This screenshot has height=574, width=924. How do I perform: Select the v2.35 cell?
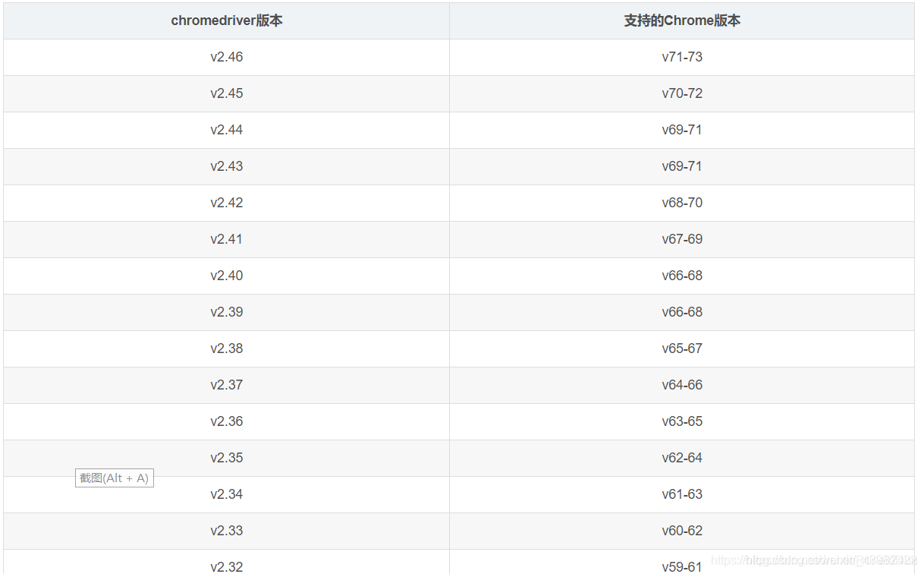[227, 458]
